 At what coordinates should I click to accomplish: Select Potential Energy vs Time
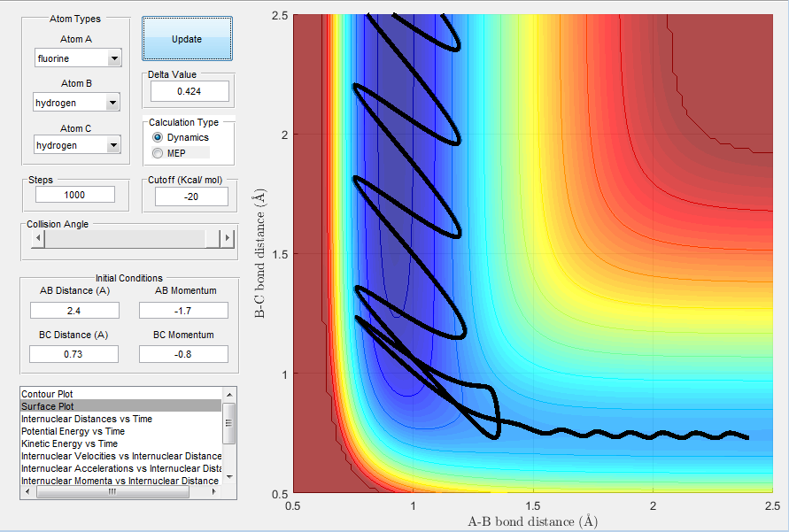pos(120,431)
